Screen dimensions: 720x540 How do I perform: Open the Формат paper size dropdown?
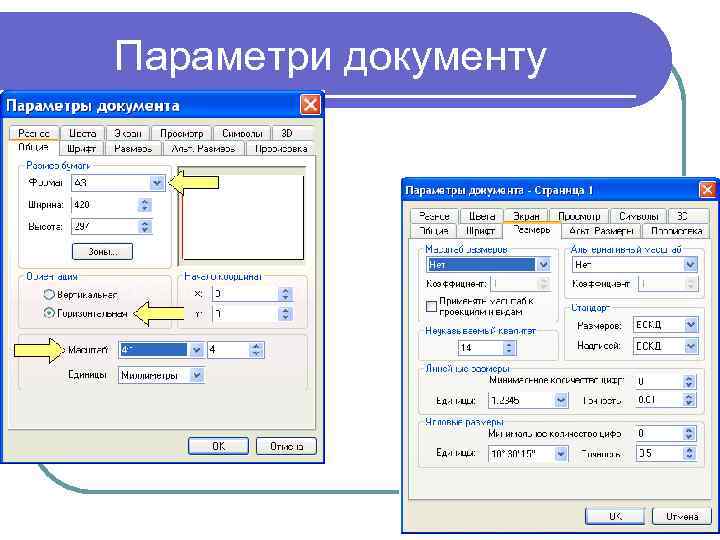(x=157, y=183)
